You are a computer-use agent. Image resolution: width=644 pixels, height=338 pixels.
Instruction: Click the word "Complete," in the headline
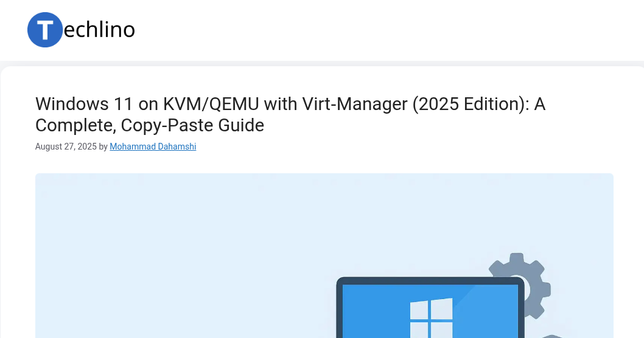click(75, 125)
